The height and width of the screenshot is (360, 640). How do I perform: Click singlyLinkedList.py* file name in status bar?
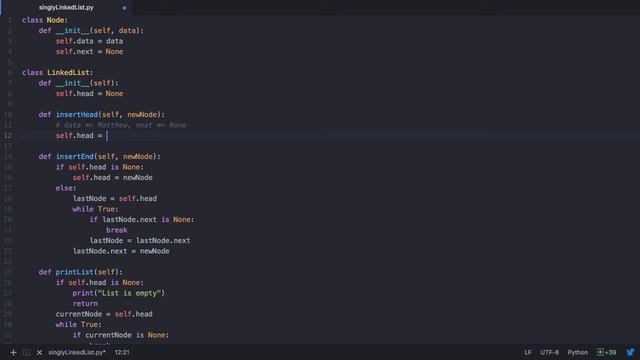(x=77, y=352)
